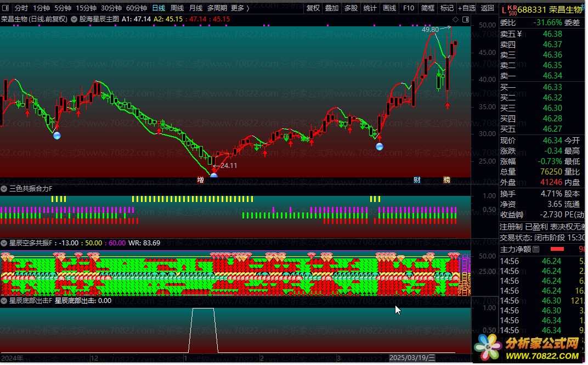
Task: Click the 收益(四) -2.730 value
Action: (551, 215)
